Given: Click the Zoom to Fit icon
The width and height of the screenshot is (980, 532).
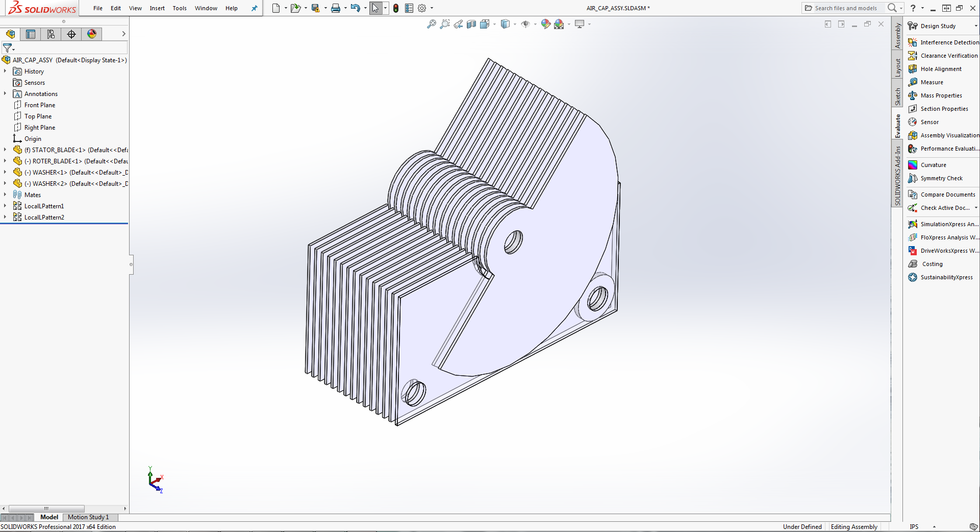Looking at the screenshot, I should 431,24.
